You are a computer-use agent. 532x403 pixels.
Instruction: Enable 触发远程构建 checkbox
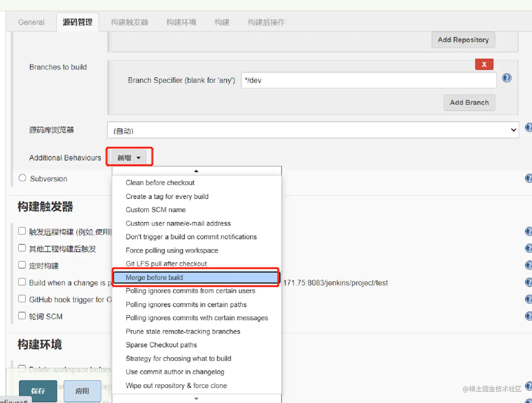(x=22, y=231)
